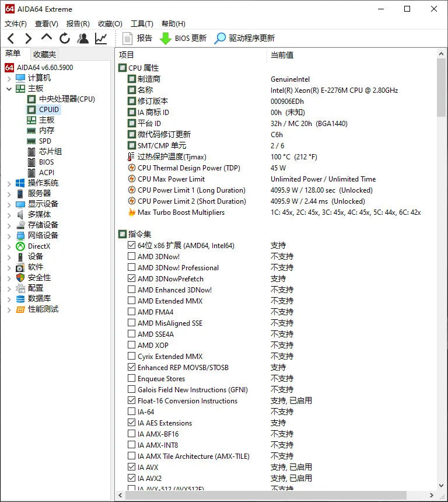Open the 收藏(O) menu
The height and width of the screenshot is (502, 448).
[x=110, y=24]
